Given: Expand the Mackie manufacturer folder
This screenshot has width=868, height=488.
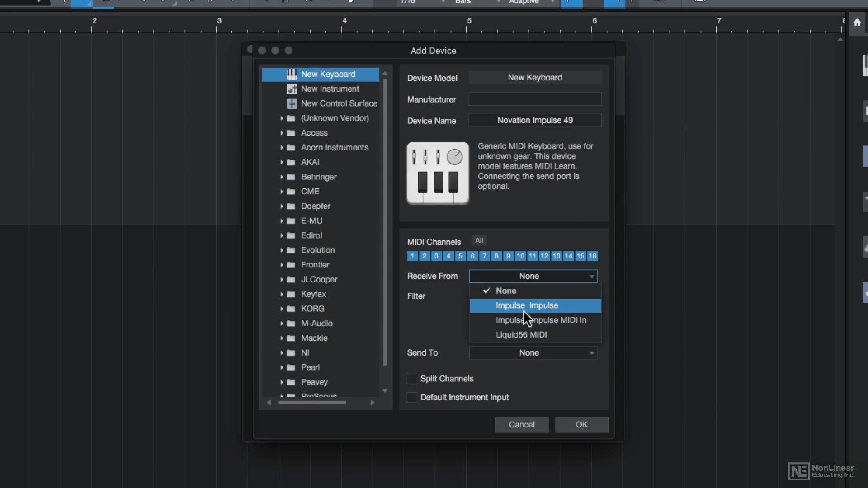Looking at the screenshot, I should pos(281,338).
